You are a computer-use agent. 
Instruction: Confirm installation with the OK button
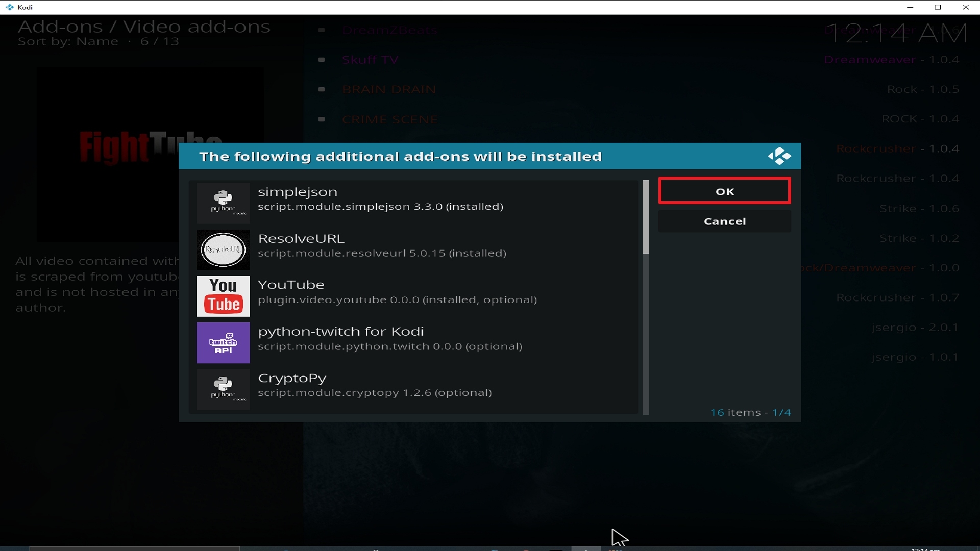point(724,191)
